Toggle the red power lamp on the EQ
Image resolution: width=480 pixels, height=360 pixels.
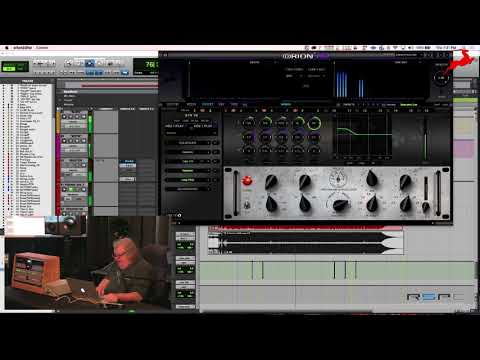[247, 181]
